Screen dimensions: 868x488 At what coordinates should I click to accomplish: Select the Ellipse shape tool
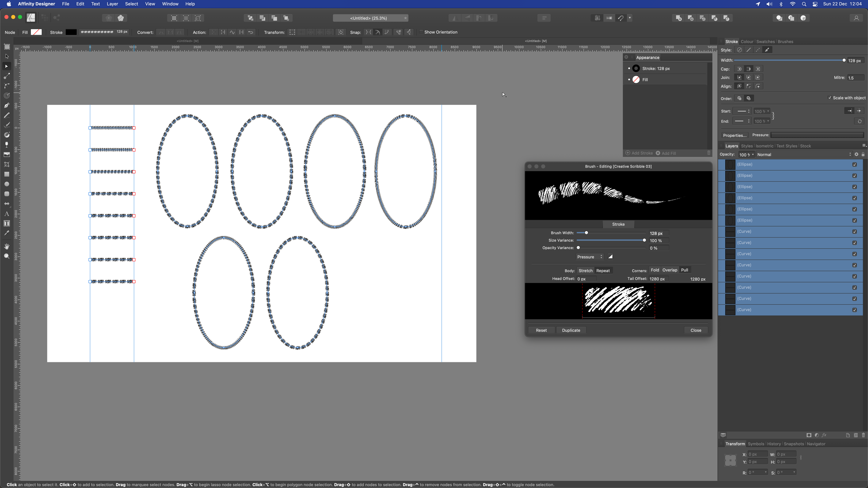(7, 184)
